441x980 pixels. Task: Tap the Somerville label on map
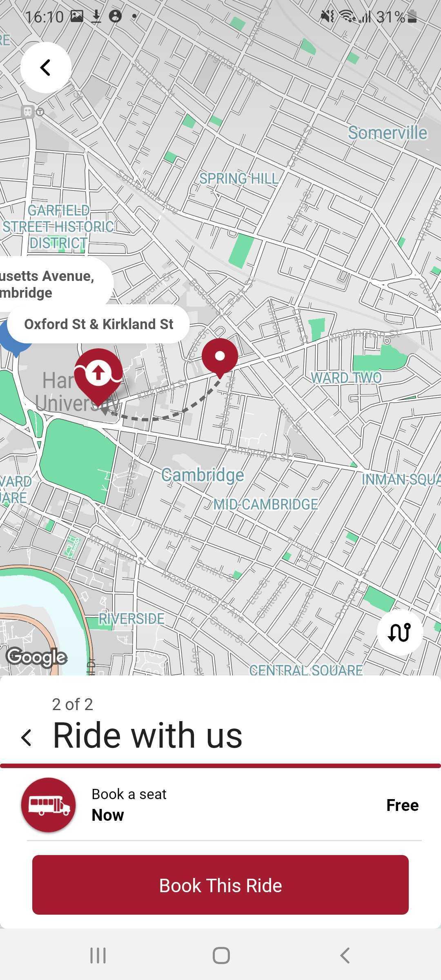pos(388,133)
